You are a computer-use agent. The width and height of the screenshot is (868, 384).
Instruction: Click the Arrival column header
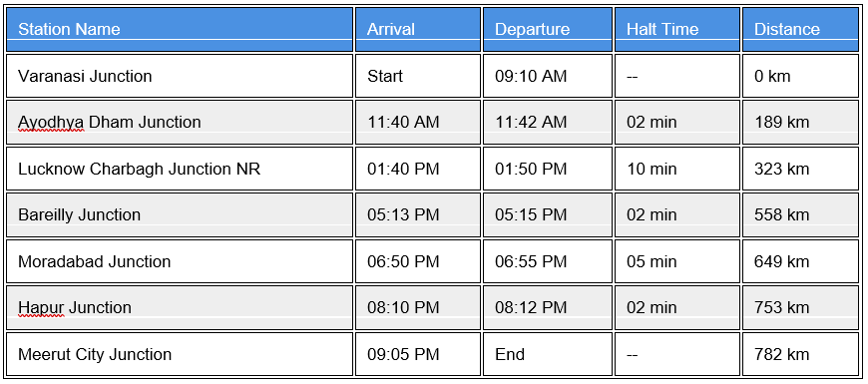click(418, 29)
